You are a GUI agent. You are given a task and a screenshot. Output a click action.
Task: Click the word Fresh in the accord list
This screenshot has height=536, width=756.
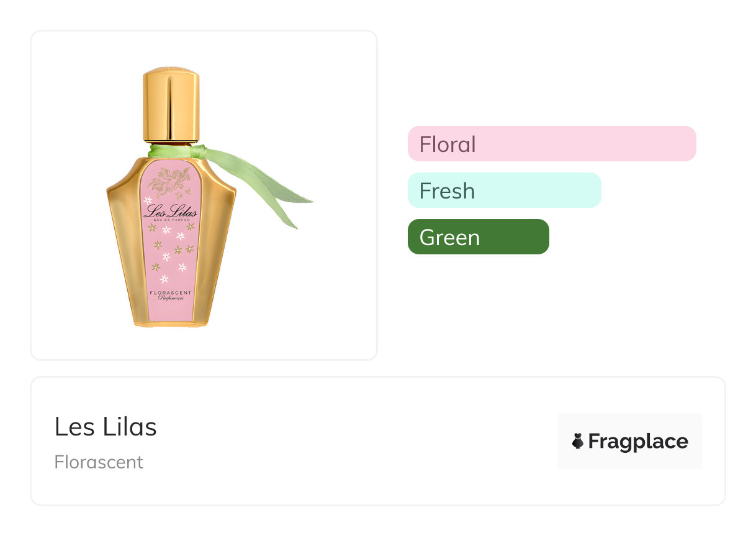(447, 190)
